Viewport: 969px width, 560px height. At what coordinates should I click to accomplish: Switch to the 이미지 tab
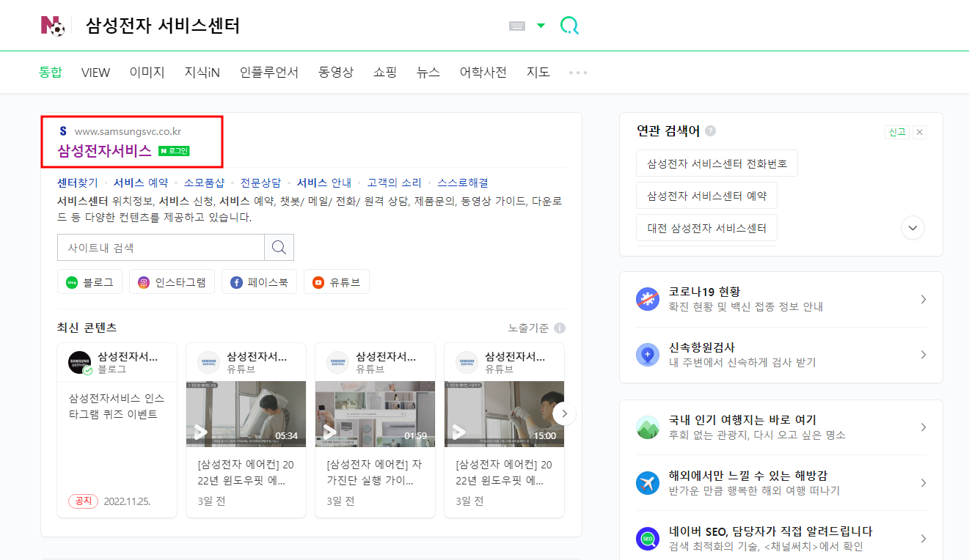pyautogui.click(x=146, y=72)
